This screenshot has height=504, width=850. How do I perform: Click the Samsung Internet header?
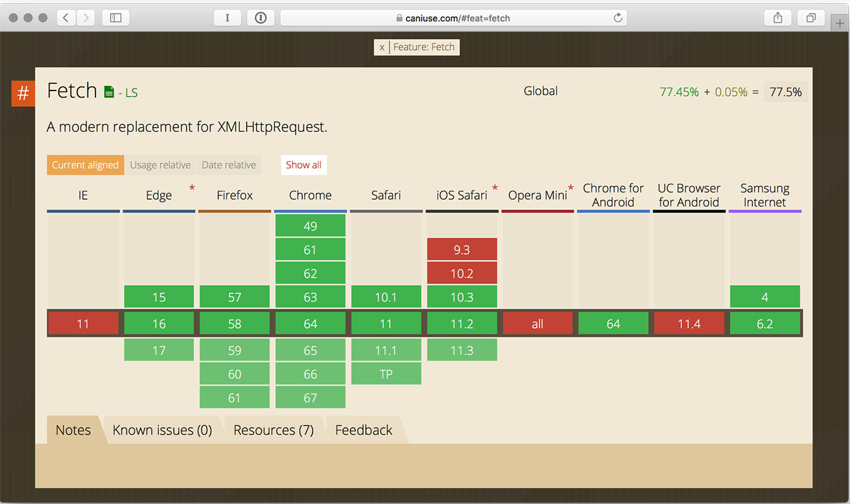[765, 195]
